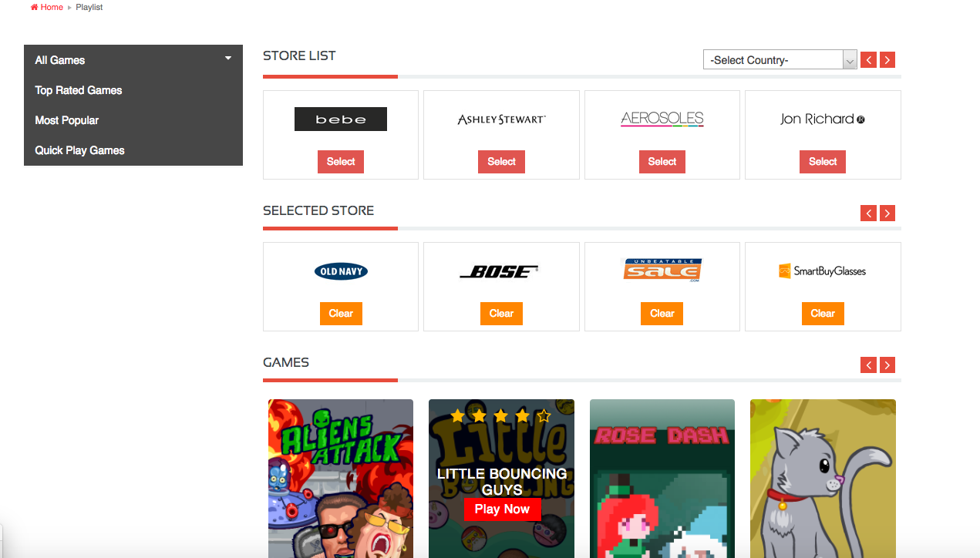Clear the Unbeatable Sale selected store

point(662,314)
